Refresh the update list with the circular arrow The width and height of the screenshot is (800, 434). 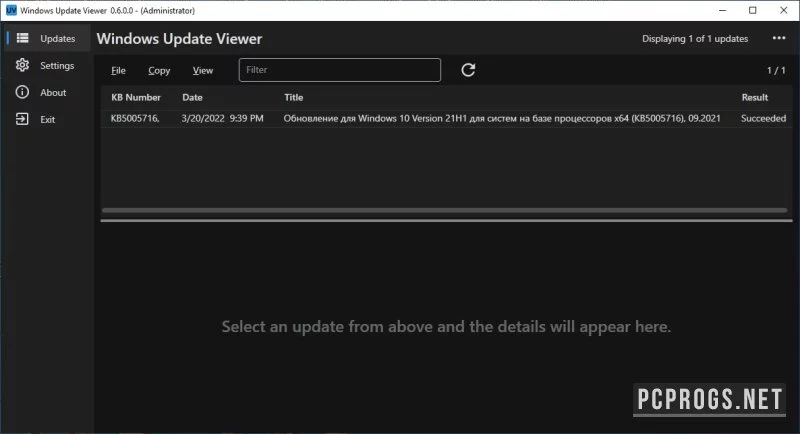pyautogui.click(x=468, y=70)
